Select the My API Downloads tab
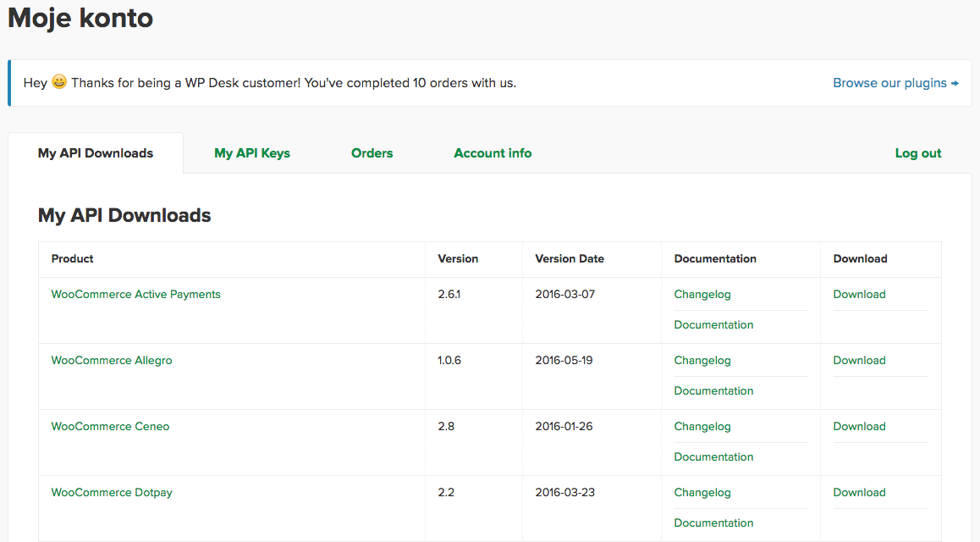Screen dimensions: 980x542 pos(96,153)
